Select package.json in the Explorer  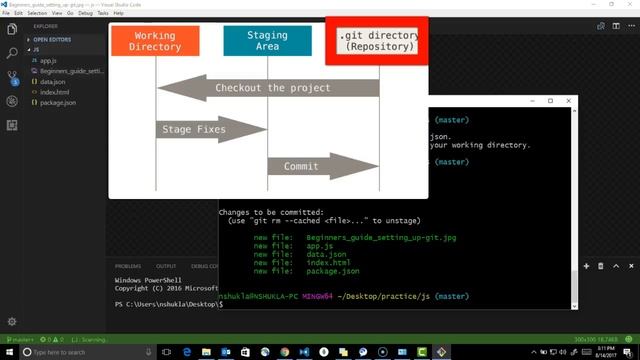(58, 103)
